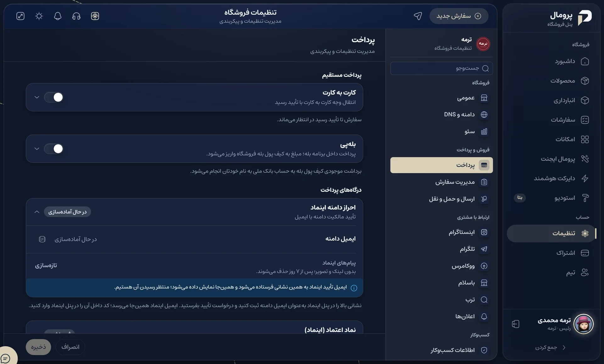Open امکانات in main sidebar
The width and height of the screenshot is (604, 364).
point(551,139)
